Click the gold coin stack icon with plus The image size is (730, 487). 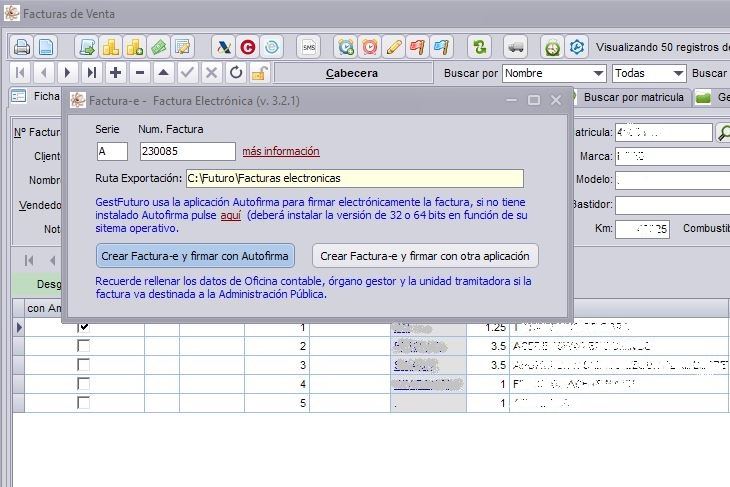pos(135,47)
